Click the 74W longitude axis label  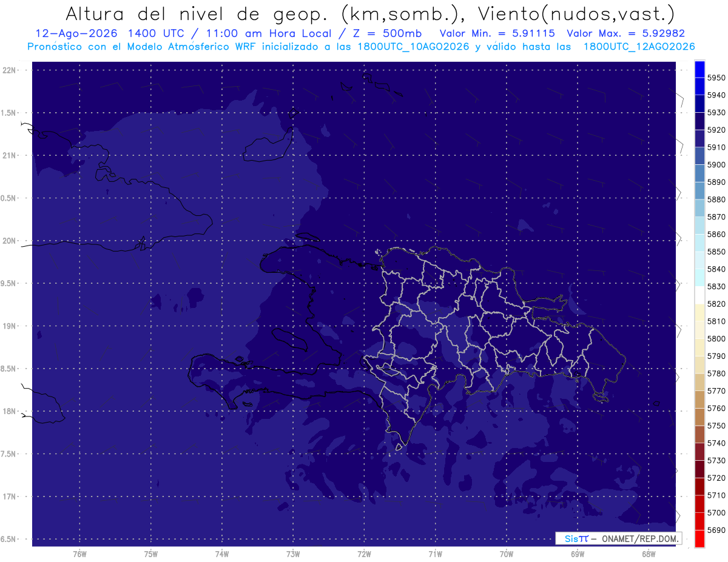[x=222, y=554]
